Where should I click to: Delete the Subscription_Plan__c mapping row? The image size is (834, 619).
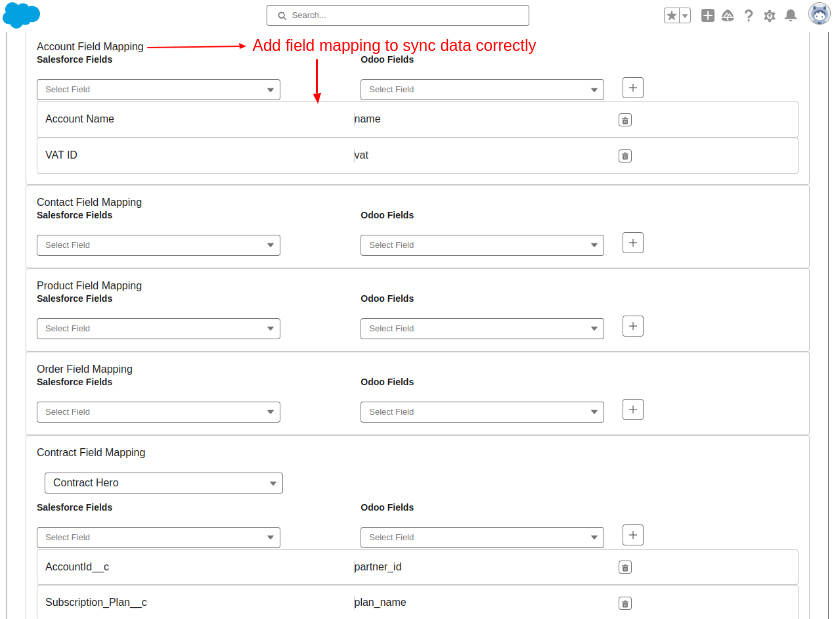point(625,604)
